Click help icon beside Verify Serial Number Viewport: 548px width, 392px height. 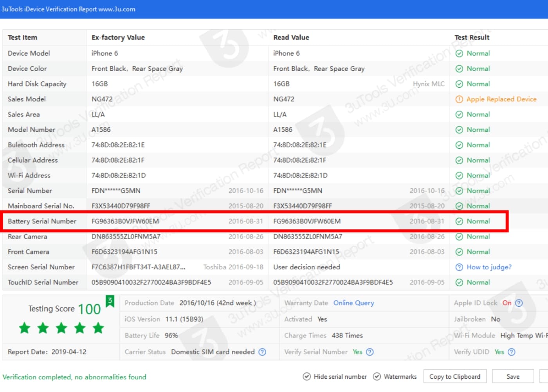(x=370, y=352)
